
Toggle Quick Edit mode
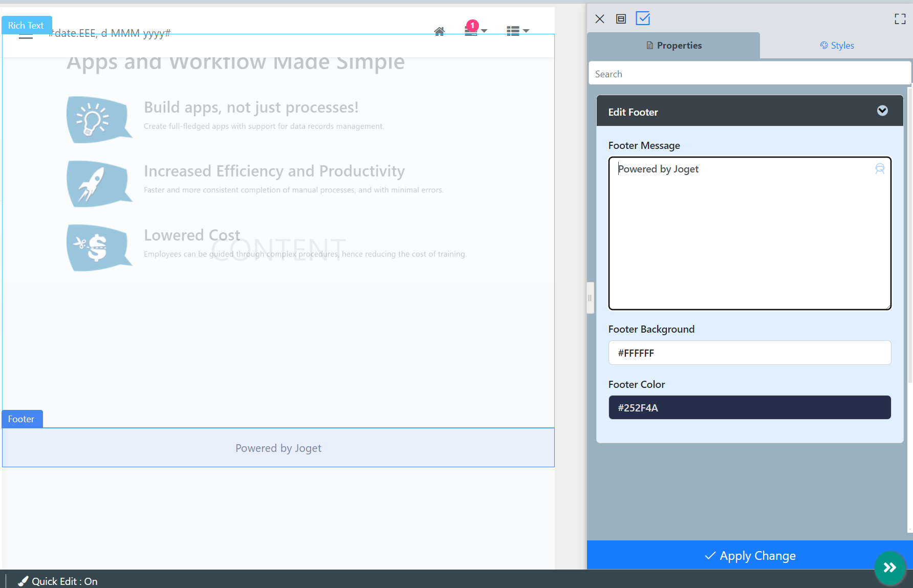click(58, 581)
